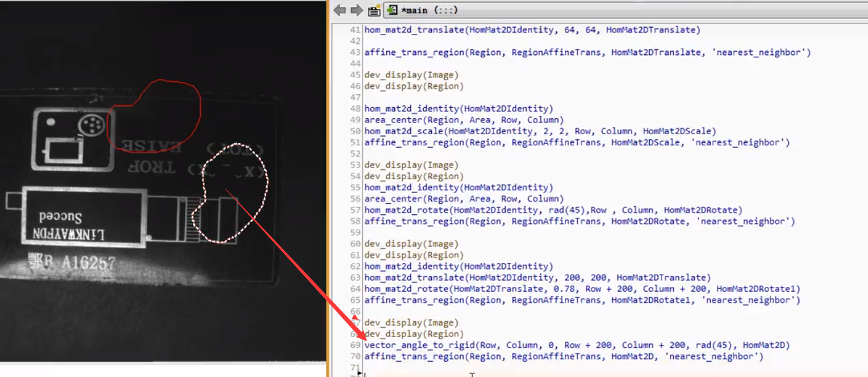This screenshot has height=377, width=868.
Task: Select hom_mat2d_identity on line 48
Action: 459,108
